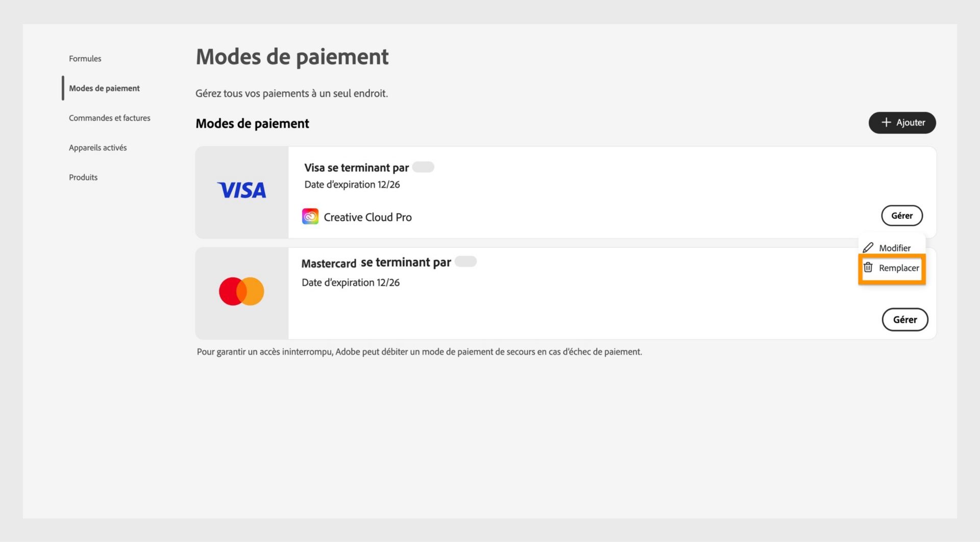
Task: Click the Creative Cloud Pro app icon
Action: click(x=310, y=216)
